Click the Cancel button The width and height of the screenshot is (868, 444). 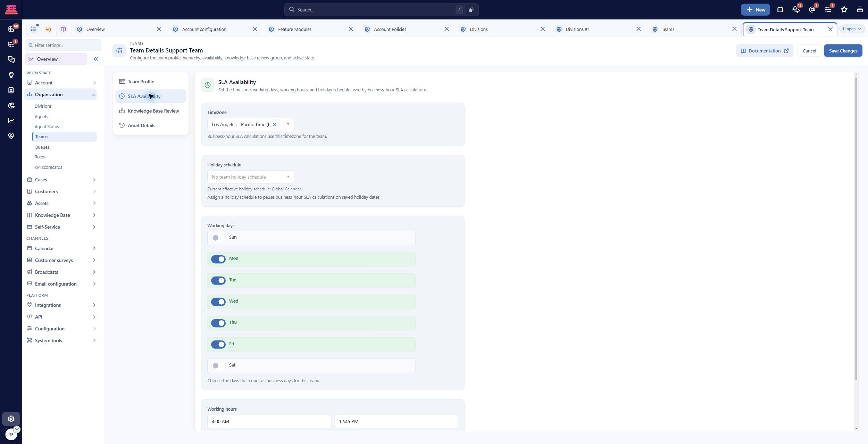[809, 51]
